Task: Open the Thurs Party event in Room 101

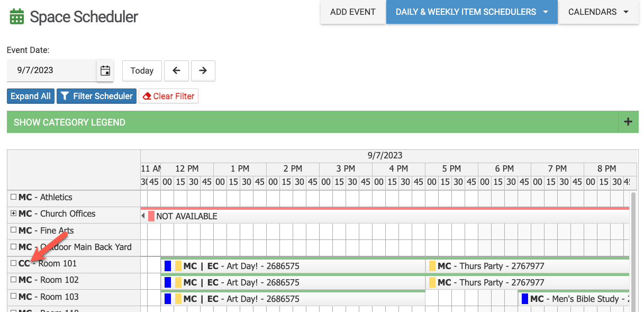Action: 528,266
